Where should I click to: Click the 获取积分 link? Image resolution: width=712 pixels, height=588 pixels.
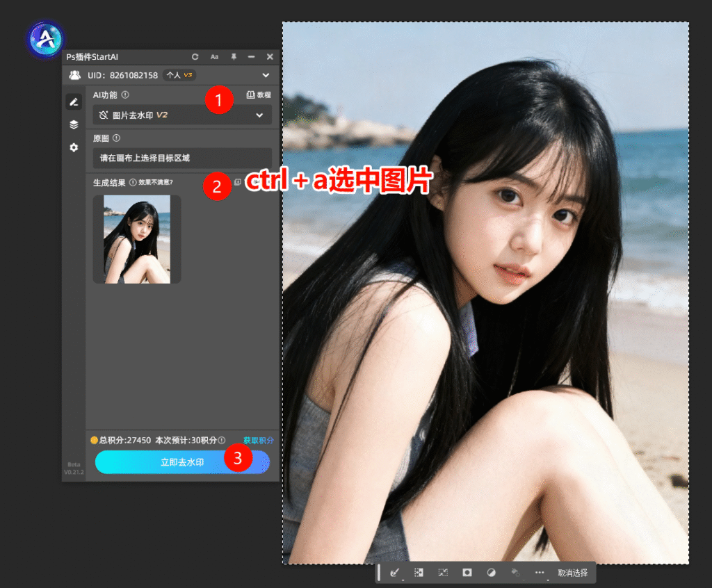[x=258, y=440]
